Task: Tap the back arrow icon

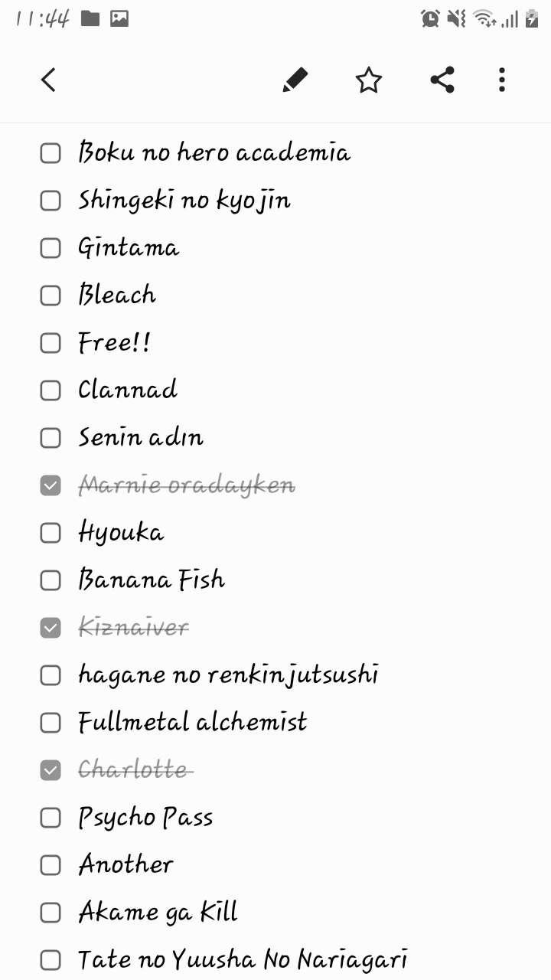Action: click(48, 80)
